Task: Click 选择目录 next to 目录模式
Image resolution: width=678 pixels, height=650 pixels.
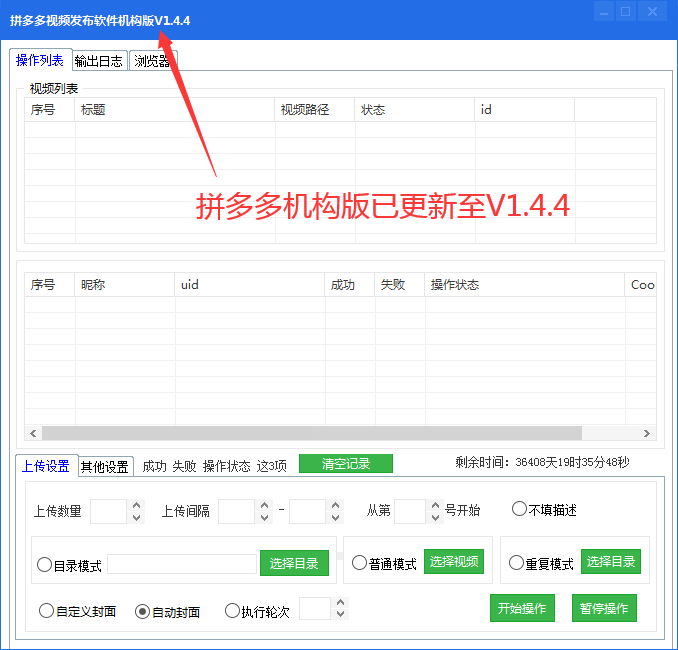Action: (x=294, y=563)
